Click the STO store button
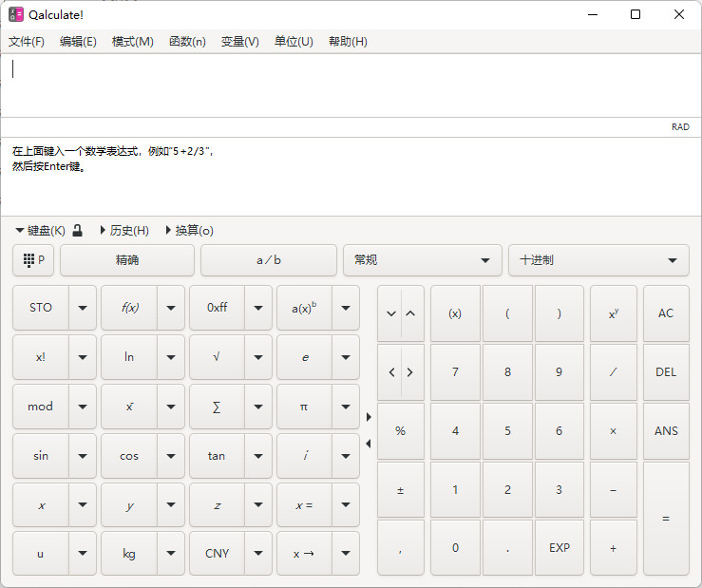The image size is (702, 588). coord(41,308)
